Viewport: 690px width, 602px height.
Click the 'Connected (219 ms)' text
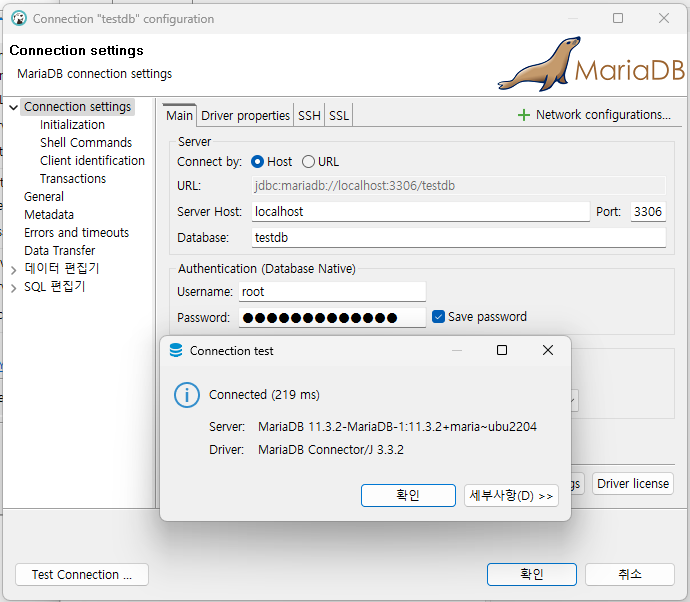coord(264,395)
